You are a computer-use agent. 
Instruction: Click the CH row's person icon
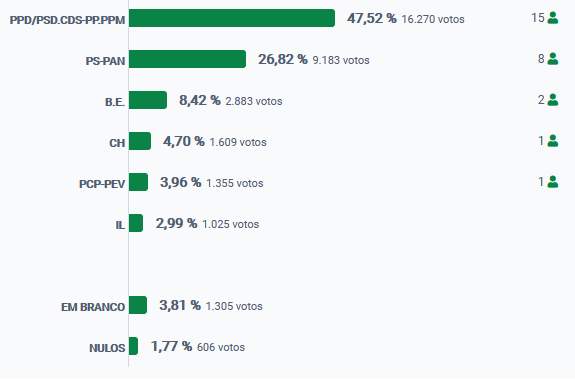pos(553,141)
